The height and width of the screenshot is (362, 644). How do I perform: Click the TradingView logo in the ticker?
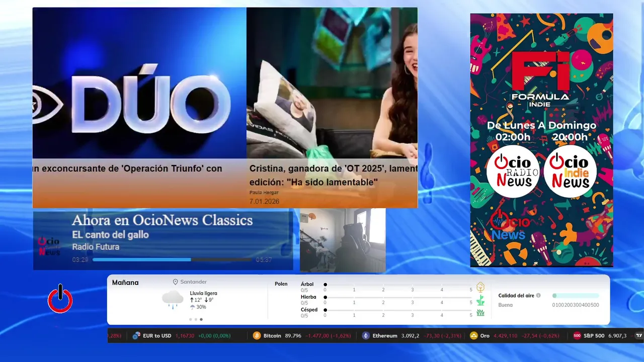[x=639, y=335]
